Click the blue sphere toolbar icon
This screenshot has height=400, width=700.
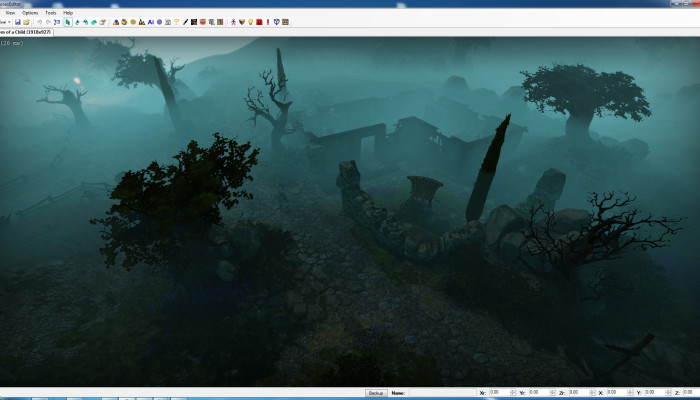159,22
